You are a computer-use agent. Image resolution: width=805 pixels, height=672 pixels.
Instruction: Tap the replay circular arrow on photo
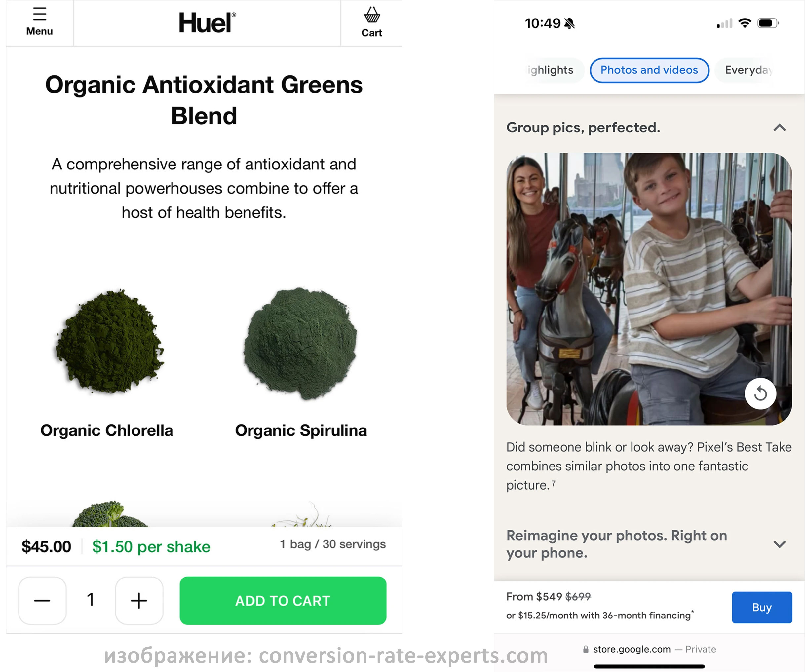(x=760, y=394)
